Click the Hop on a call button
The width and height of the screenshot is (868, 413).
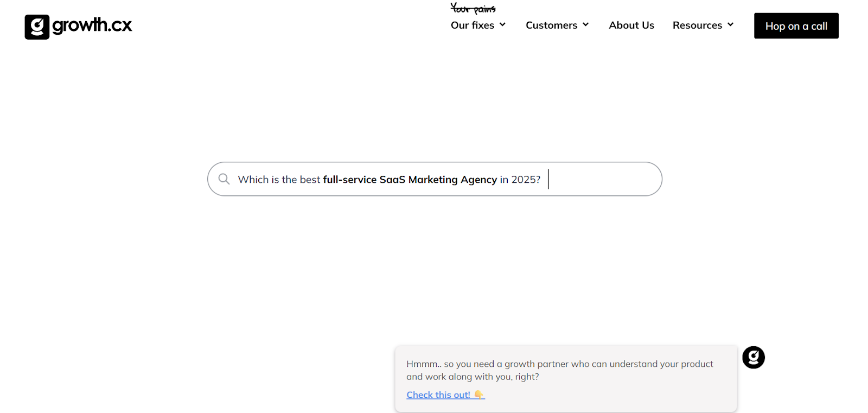point(796,26)
